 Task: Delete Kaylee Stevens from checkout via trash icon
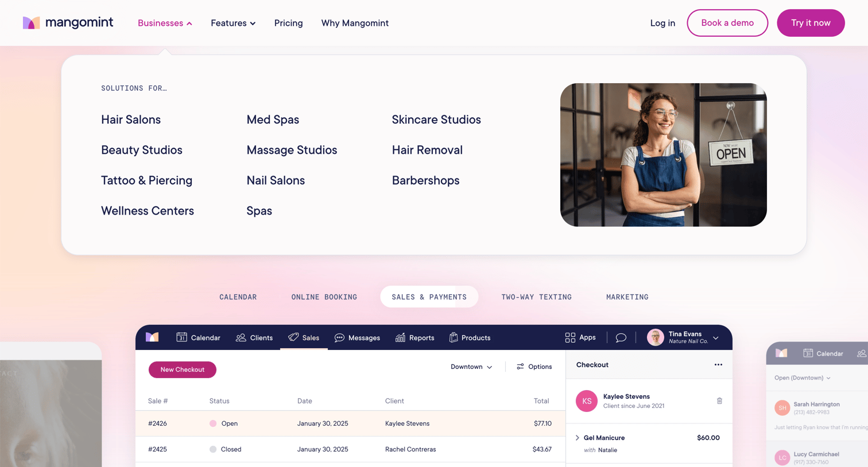click(x=719, y=400)
